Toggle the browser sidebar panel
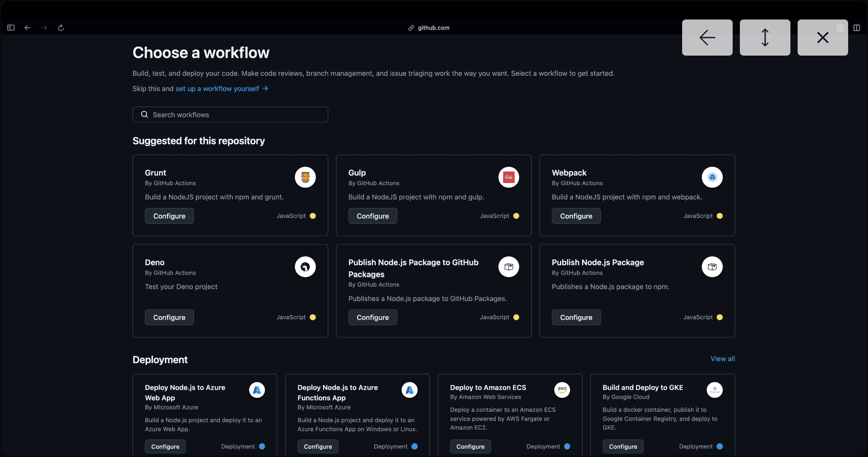The height and width of the screenshot is (457, 868). (x=10, y=27)
